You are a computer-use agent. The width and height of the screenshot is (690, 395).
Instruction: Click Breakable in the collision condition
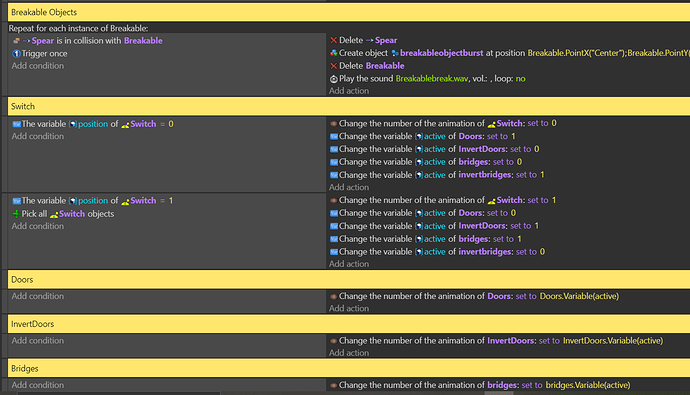(x=143, y=40)
